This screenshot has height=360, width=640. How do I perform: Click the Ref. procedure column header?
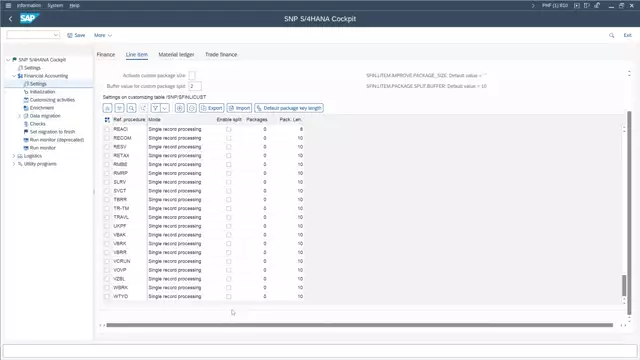tap(129, 120)
